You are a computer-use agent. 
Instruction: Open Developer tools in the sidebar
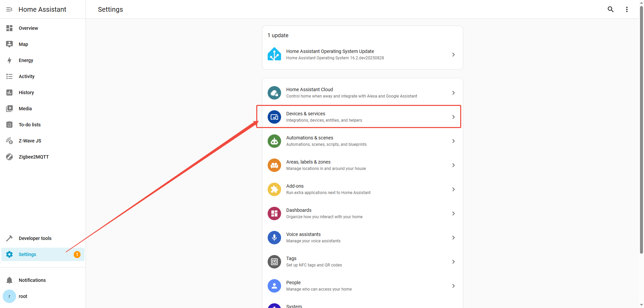(35, 238)
